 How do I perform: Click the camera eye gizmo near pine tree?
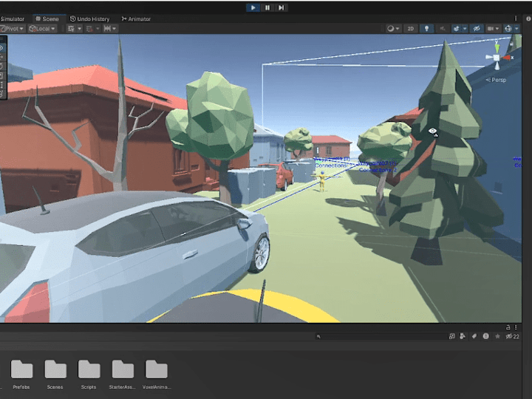(432, 132)
